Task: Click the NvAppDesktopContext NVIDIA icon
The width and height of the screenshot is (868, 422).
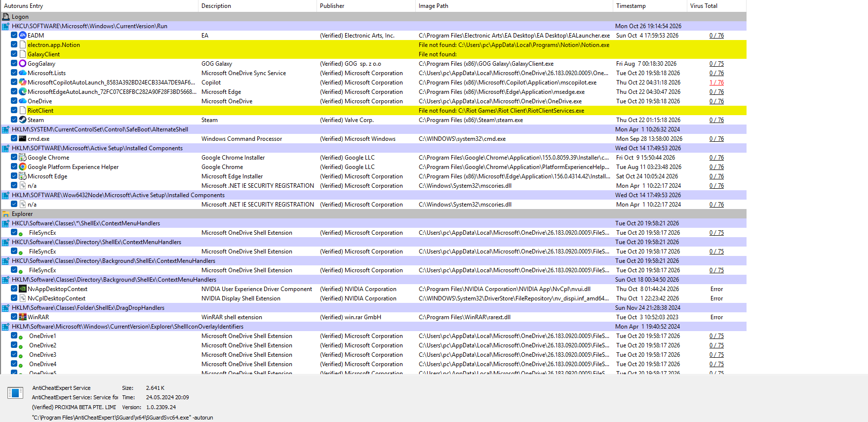Action: (22, 289)
